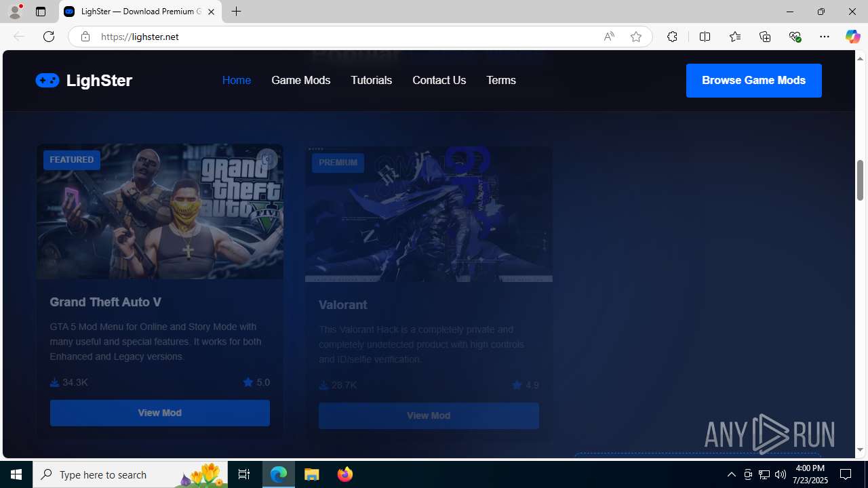Open the Favorites list icon

(735, 37)
